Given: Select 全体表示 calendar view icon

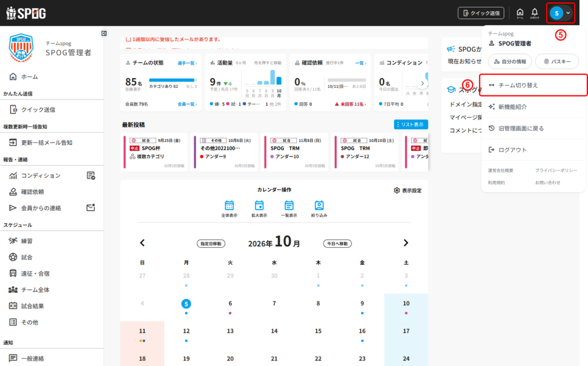Looking at the screenshot, I should tap(229, 209).
